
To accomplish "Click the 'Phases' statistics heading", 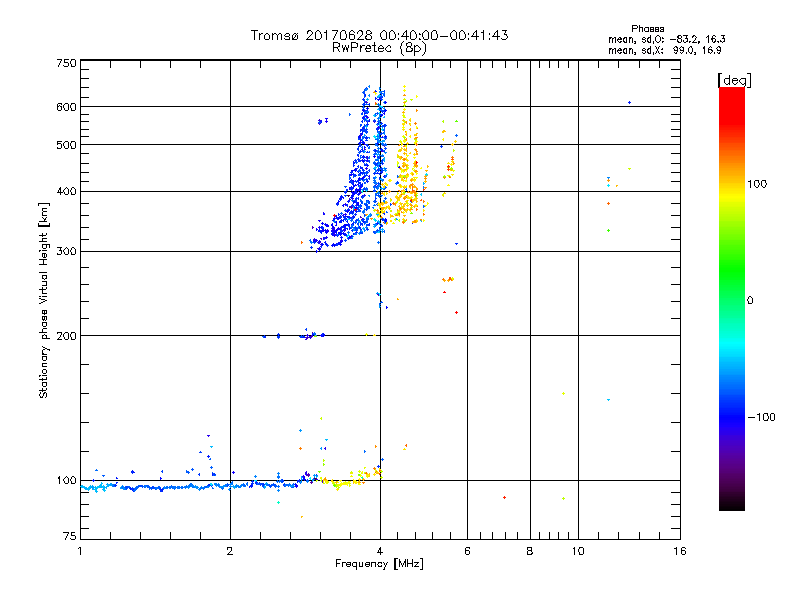I will (647, 29).
